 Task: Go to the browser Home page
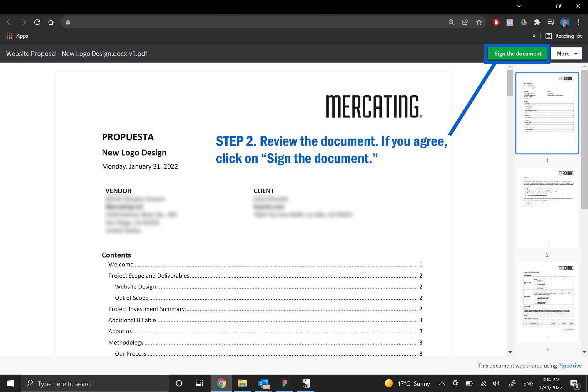pos(51,22)
